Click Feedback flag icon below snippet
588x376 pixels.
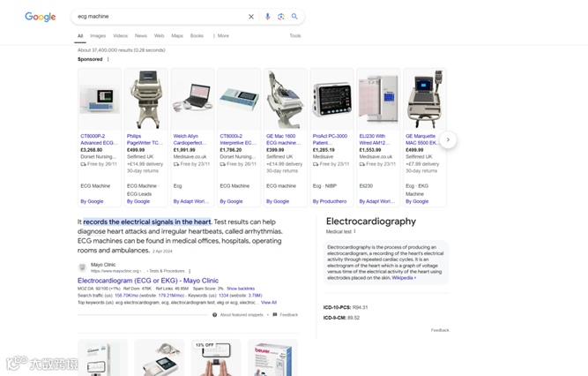point(275,315)
